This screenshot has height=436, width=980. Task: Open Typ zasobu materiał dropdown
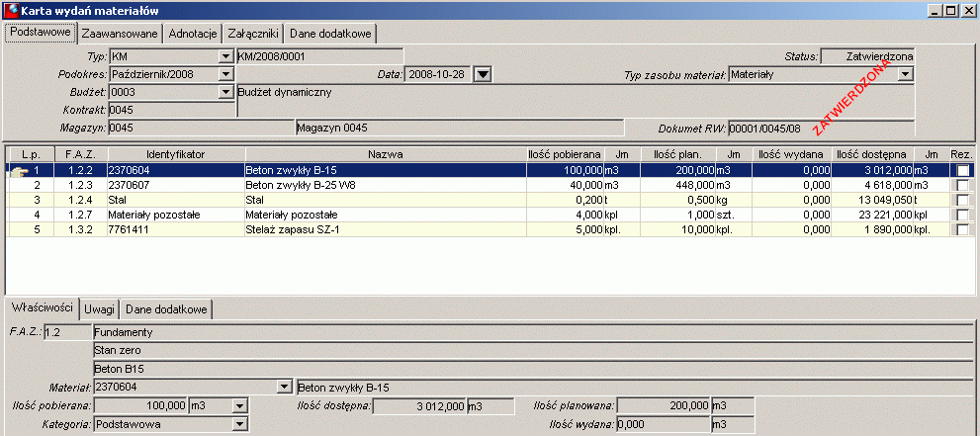tap(905, 74)
